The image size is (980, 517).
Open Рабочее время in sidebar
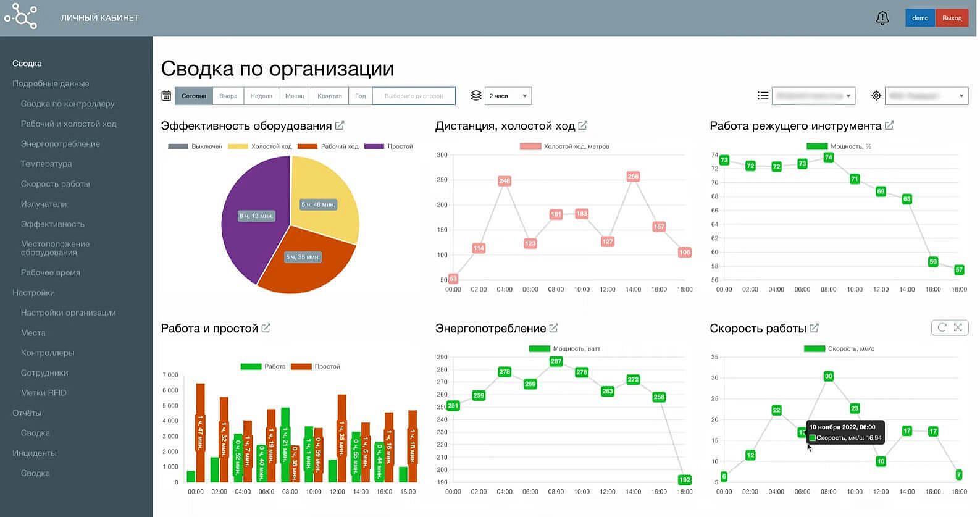51,272
